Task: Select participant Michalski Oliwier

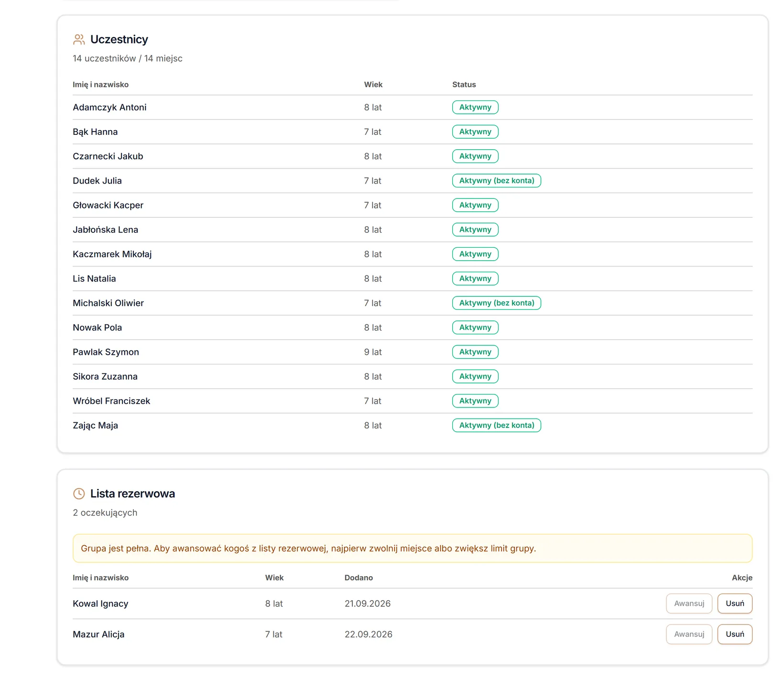Action: pos(108,303)
